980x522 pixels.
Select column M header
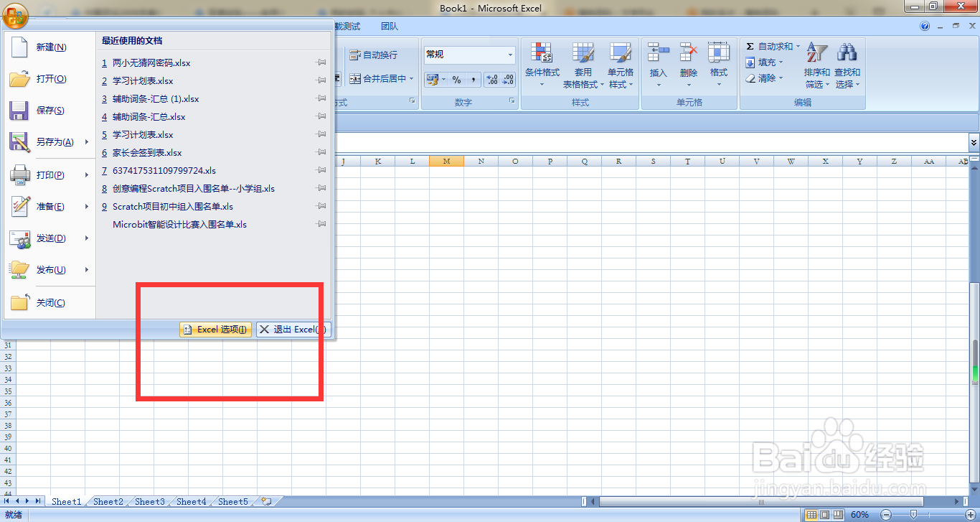coord(447,162)
